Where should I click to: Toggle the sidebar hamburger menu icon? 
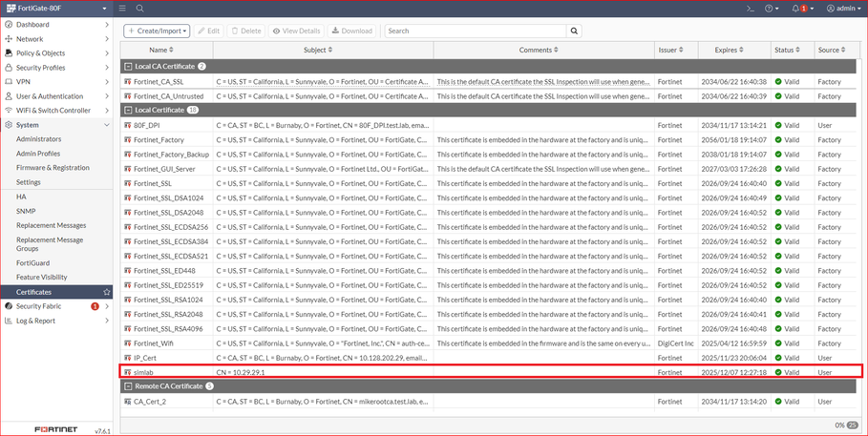[x=122, y=9]
